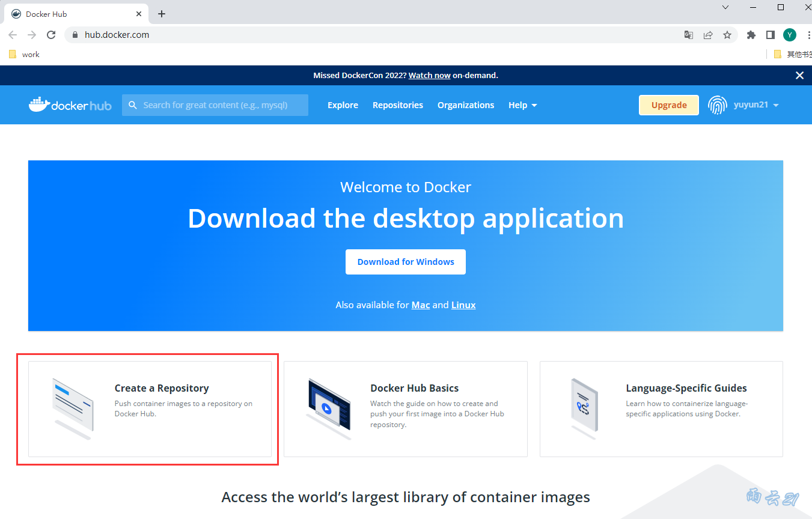The image size is (812, 519).
Task: Open the work bookmarks folder
Action: [24, 54]
